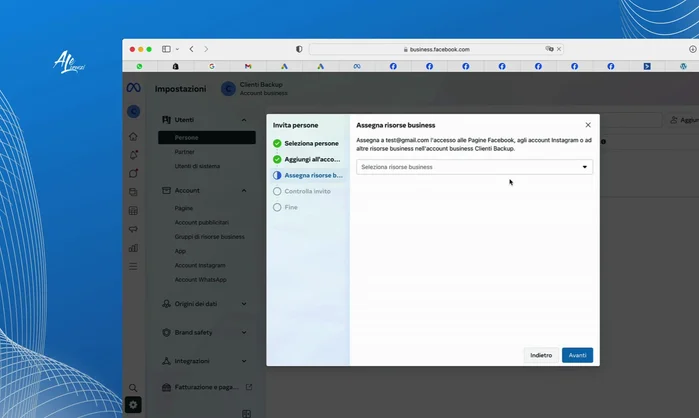699x418 pixels.
Task: Click the business.facebook.com address bar
Action: coord(436,49)
